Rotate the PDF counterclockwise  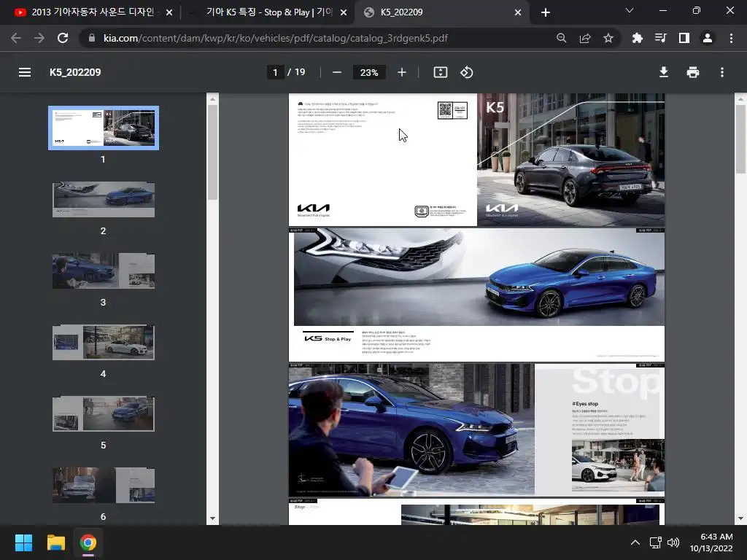467,72
